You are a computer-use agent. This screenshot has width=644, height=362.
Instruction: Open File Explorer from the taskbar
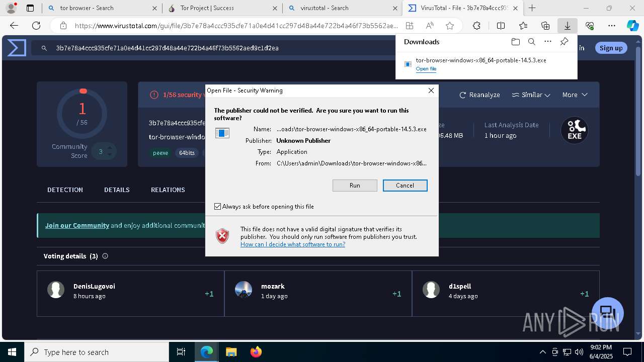(x=231, y=352)
